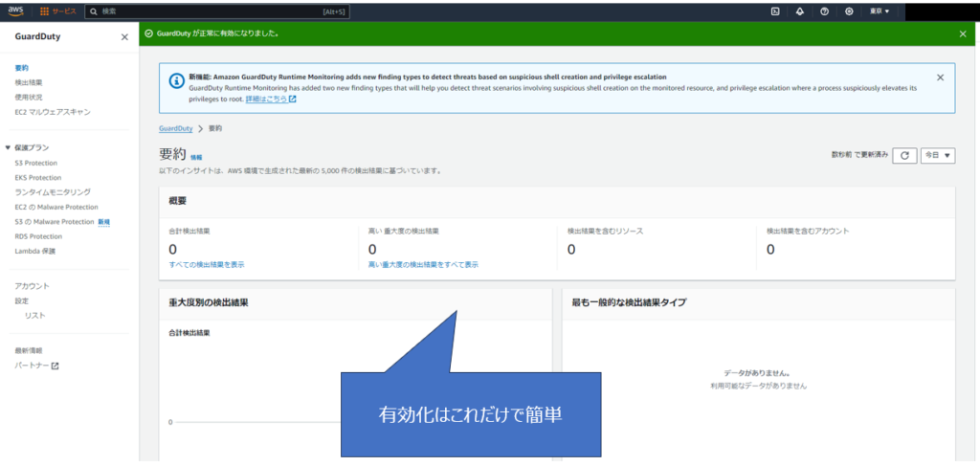The width and height of the screenshot is (980, 466).
Task: Close the GuardDuty navigation panel
Action: pyautogui.click(x=124, y=37)
